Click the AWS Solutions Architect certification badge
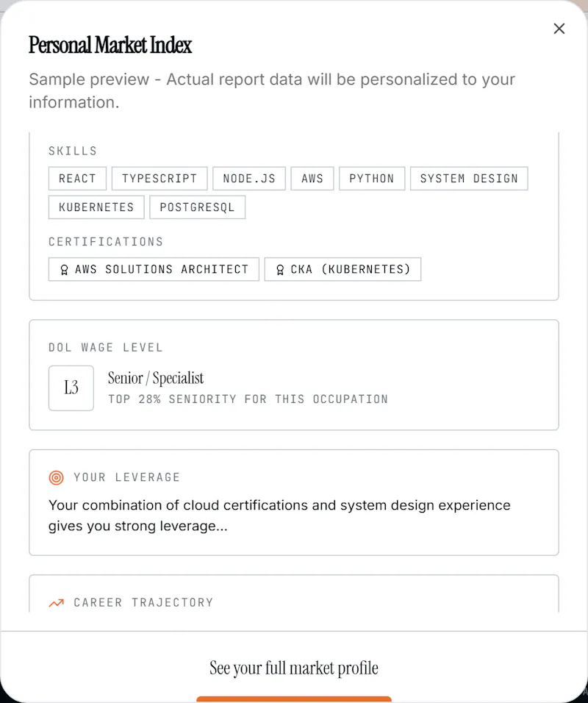Viewport: 588px width, 703px height. [154, 269]
